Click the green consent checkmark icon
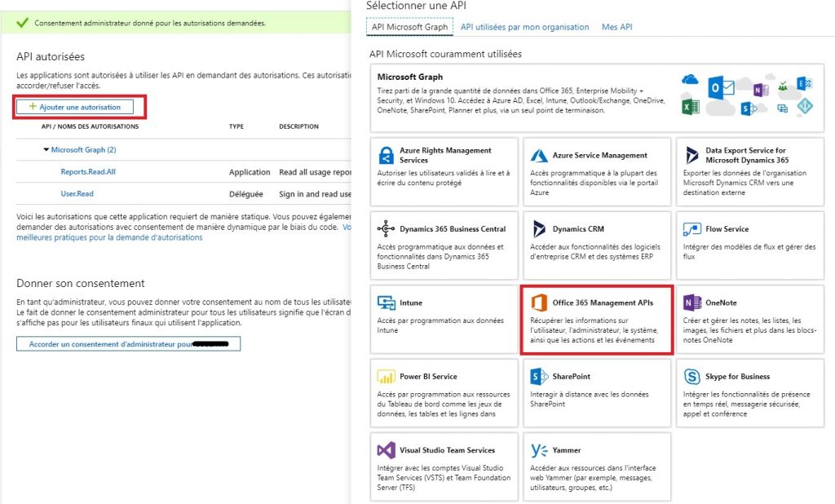The height and width of the screenshot is (504, 835). pos(22,23)
